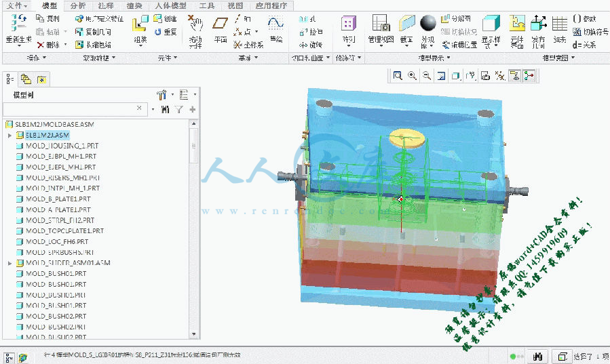Create a datum 平面 (Plane)
This screenshot has height=364, width=610.
221,23
